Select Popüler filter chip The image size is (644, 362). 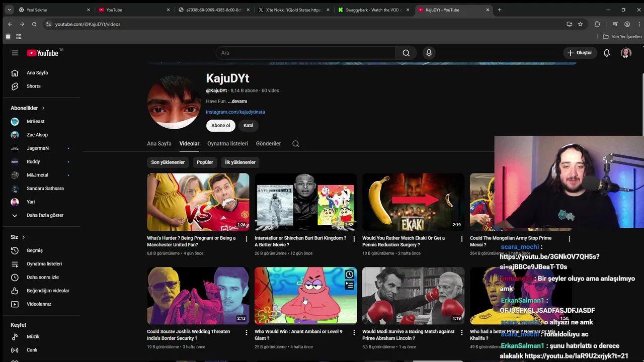(x=205, y=162)
